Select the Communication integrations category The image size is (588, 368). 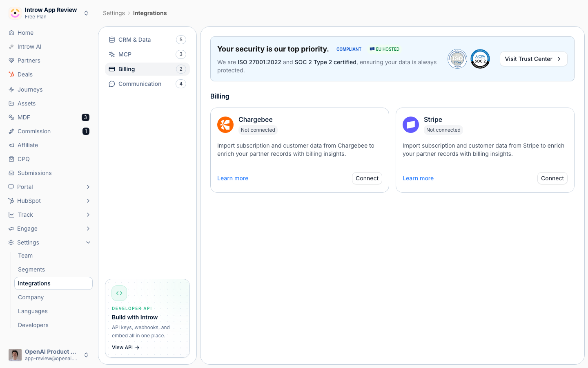[147, 84]
